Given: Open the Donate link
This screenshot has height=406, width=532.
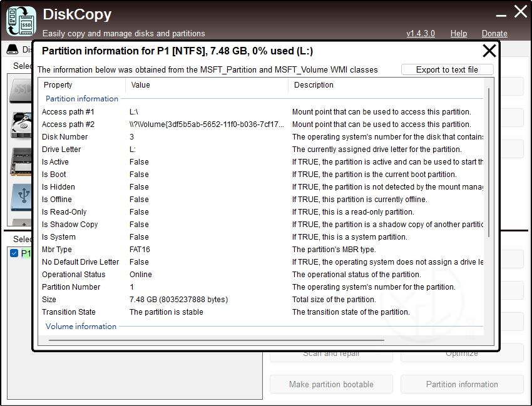Looking at the screenshot, I should 494,33.
